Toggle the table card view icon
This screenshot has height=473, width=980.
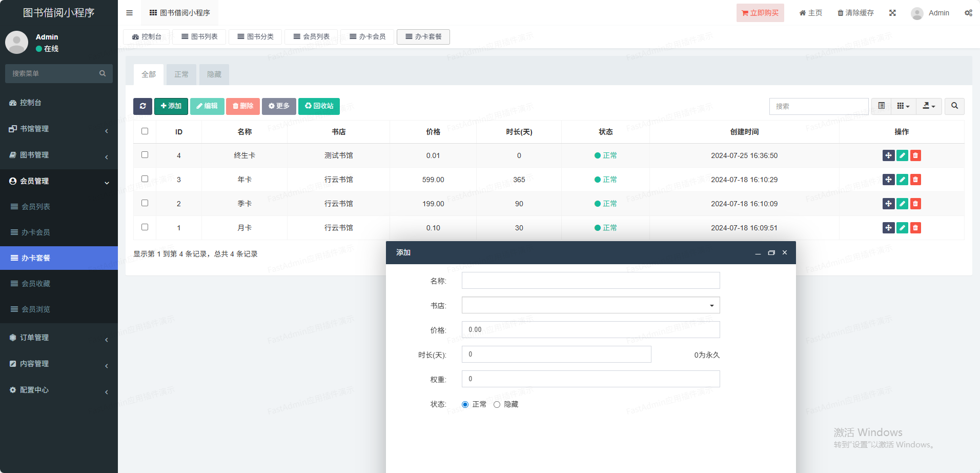[x=881, y=106]
